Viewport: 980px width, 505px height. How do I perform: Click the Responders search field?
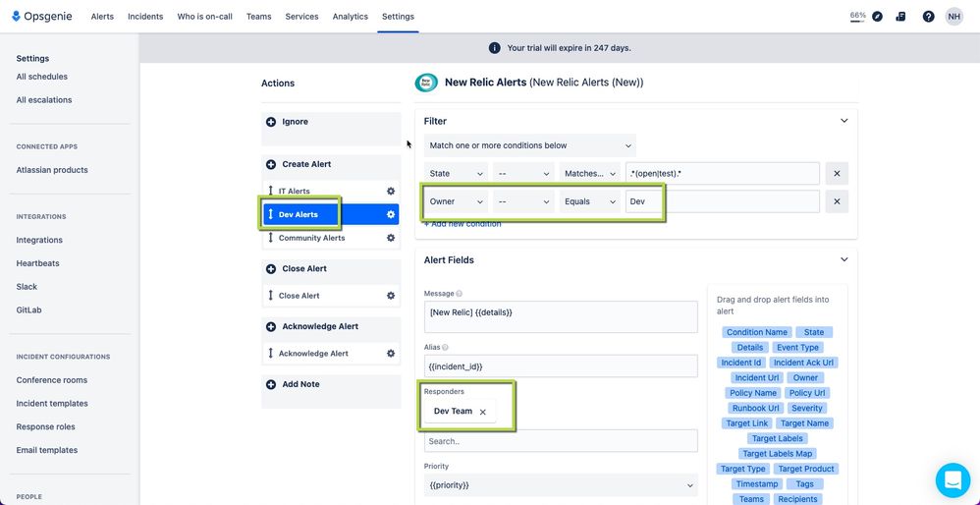[x=561, y=440]
